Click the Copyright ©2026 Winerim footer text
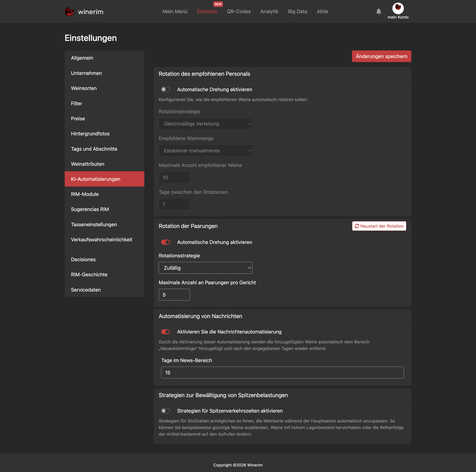Viewport: 476px width, 472px height. [238, 465]
